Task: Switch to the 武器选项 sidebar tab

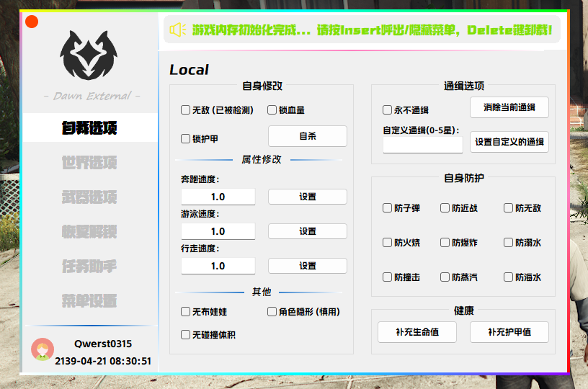Action: point(89,197)
